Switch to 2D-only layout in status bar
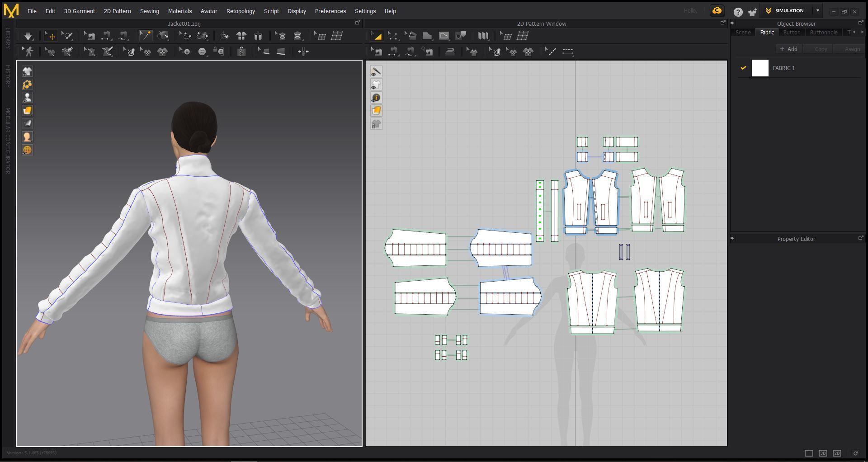 pos(837,453)
